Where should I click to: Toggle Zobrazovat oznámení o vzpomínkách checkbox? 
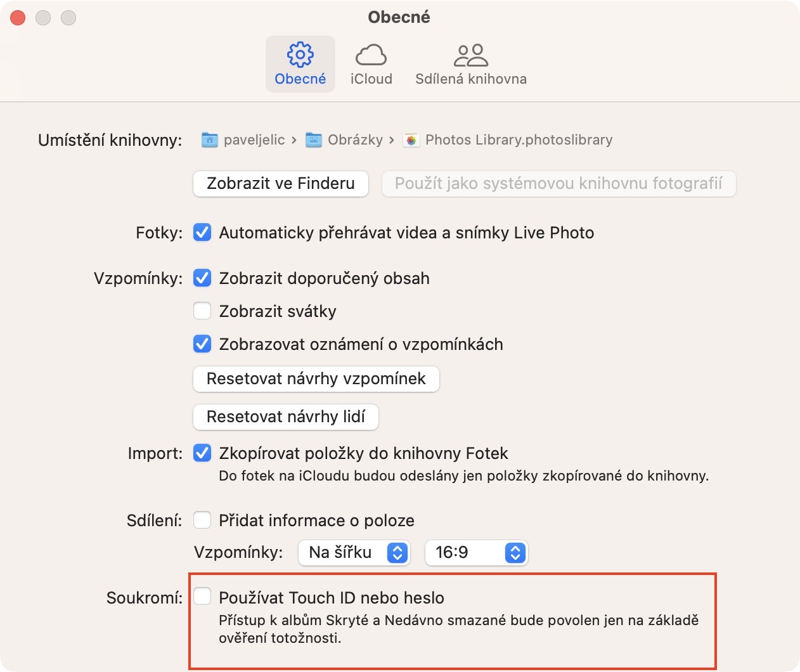pos(202,344)
